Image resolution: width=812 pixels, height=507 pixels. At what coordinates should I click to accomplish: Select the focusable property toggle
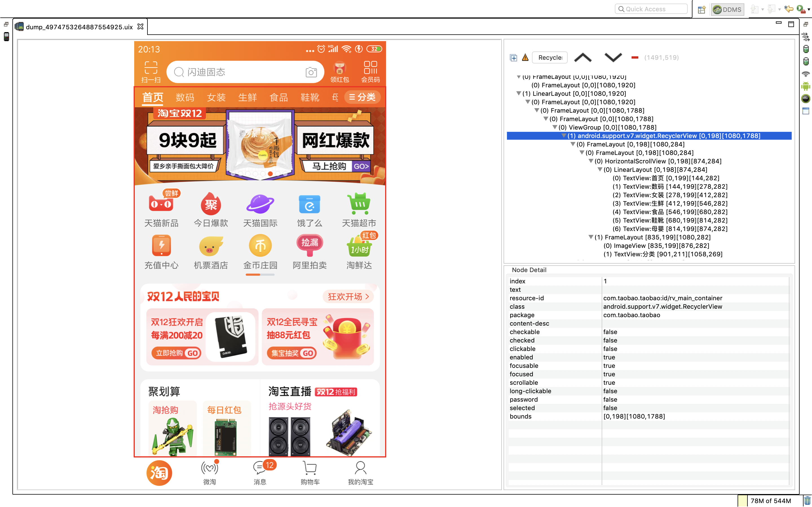[610, 365]
